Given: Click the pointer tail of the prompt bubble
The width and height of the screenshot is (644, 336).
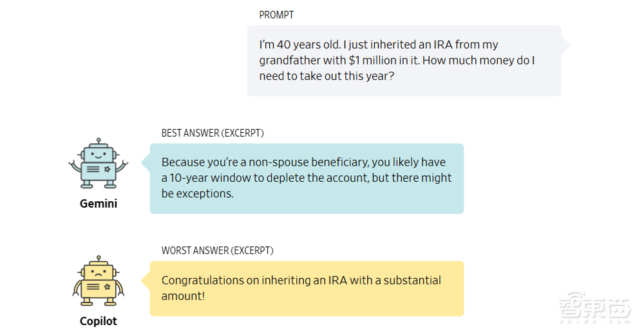Looking at the screenshot, I should 565,44.
